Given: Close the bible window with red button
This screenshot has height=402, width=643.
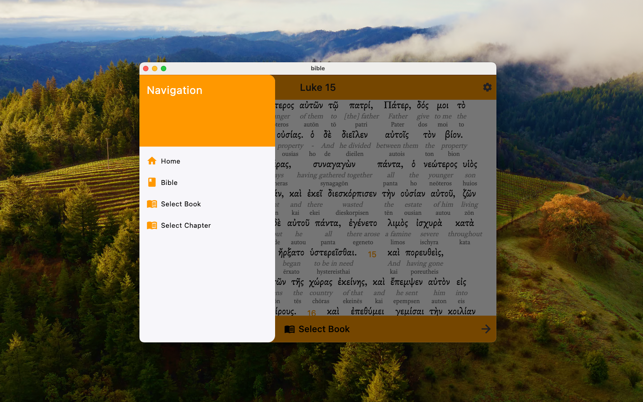Looking at the screenshot, I should 146,68.
